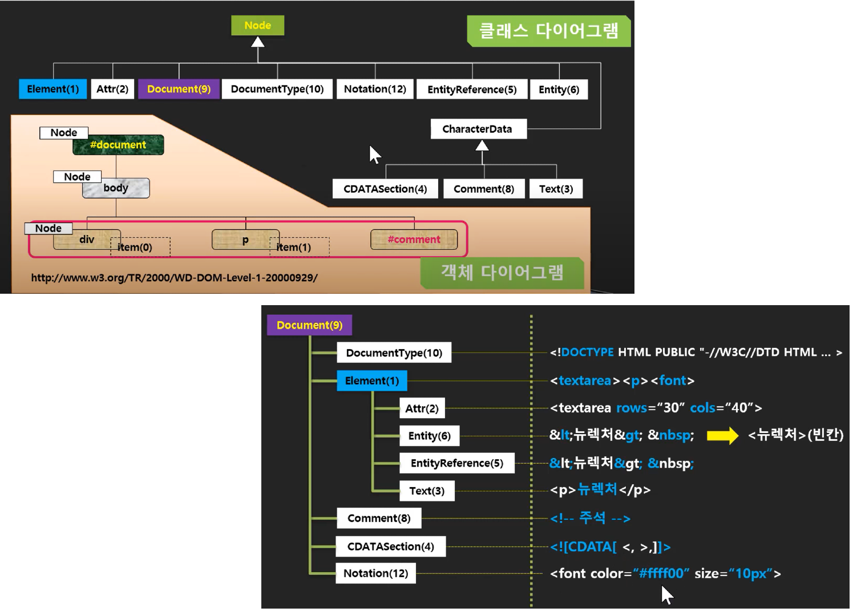Click the item(1) dashed label
Image resolution: width=853 pixels, height=616 pixels.
pos(300,247)
